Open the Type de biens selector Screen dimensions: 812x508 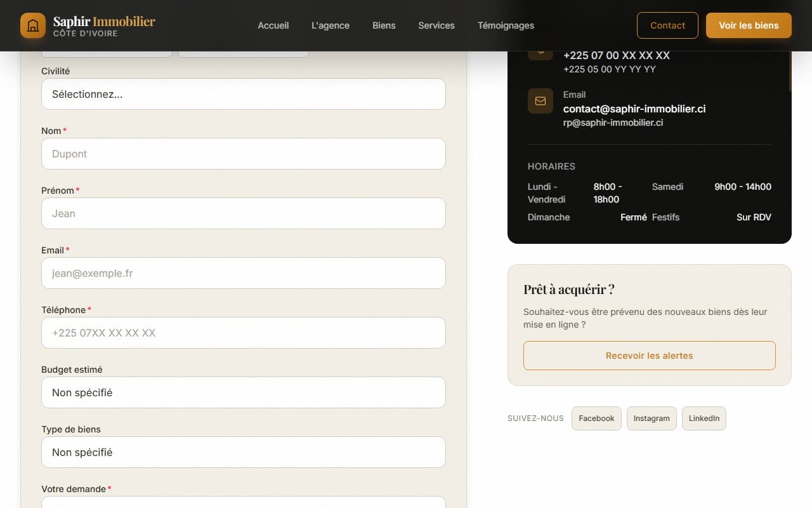tap(244, 452)
